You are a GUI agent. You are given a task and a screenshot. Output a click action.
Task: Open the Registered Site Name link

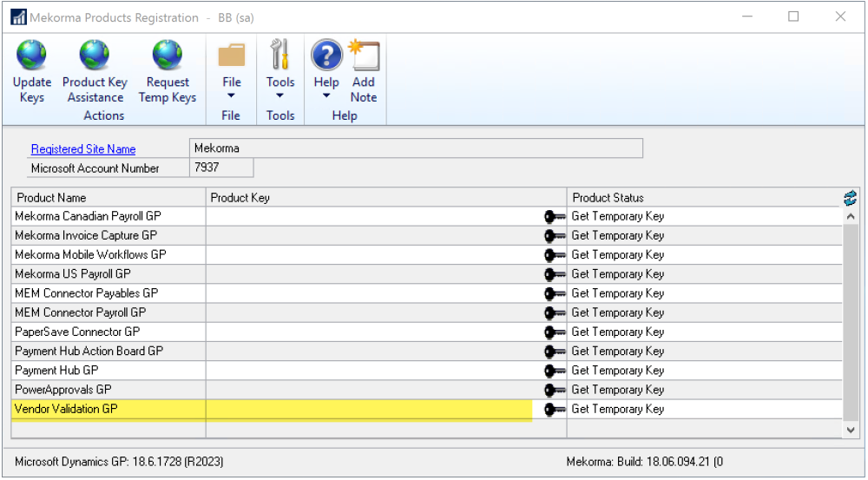coord(83,149)
